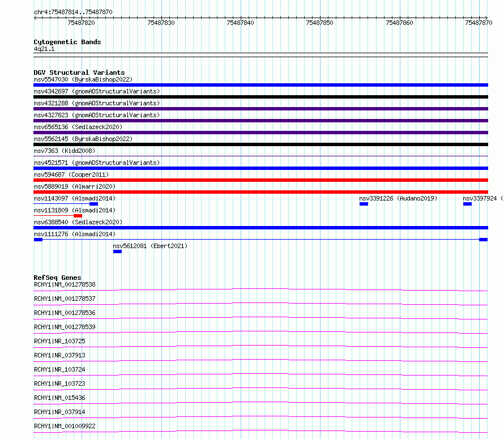Open variant nsv5889019 (Almarri2020)
Viewport: 504px width, 439px height.
(x=75, y=186)
